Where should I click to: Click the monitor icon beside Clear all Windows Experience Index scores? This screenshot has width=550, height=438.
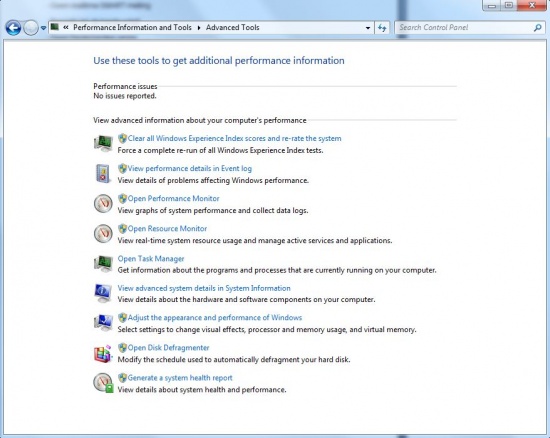pyautogui.click(x=103, y=143)
